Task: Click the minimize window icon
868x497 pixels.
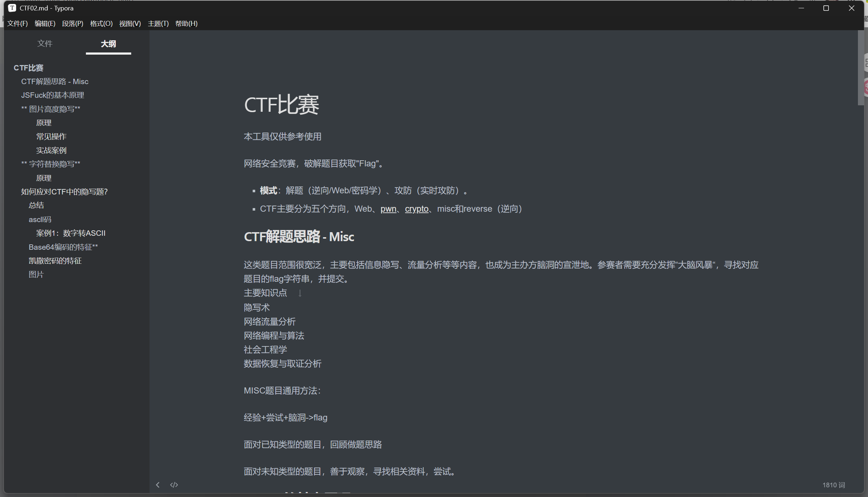Action: coord(801,8)
